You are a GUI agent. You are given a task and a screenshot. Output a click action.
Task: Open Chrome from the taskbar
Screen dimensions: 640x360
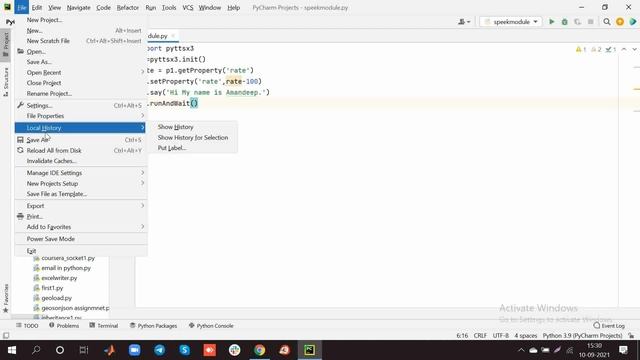coord(260,350)
